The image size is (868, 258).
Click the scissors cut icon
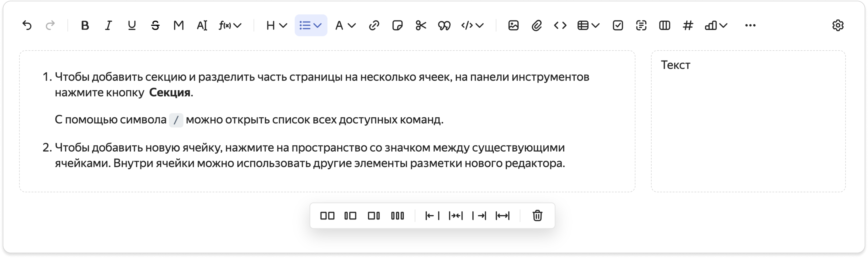pyautogui.click(x=421, y=25)
